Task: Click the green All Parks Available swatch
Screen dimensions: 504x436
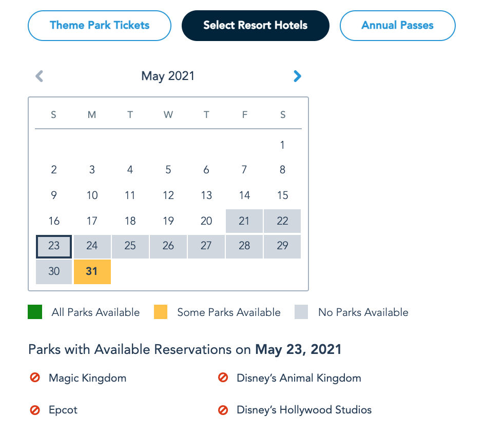Action: click(35, 312)
